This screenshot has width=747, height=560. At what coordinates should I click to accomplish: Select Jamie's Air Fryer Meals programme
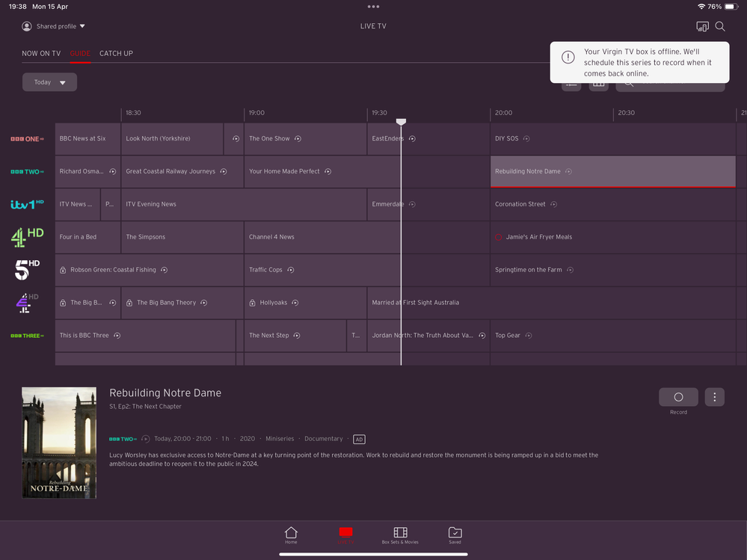[613, 237]
